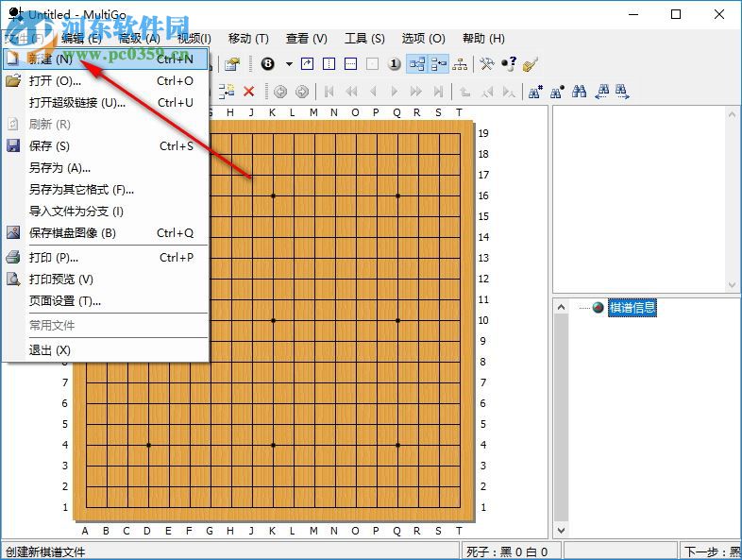Choose 打开超级链接 (U)... menu entry
The width and height of the screenshot is (742, 560).
coord(106,103)
